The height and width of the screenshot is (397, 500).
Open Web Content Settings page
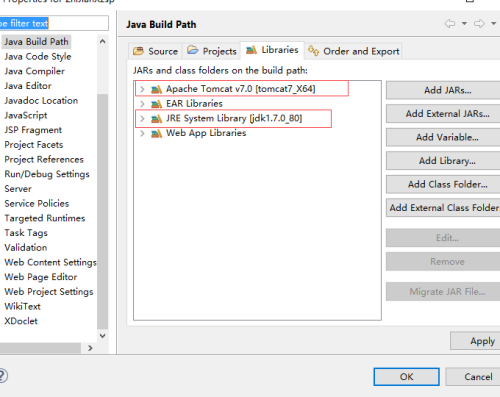tap(50, 262)
